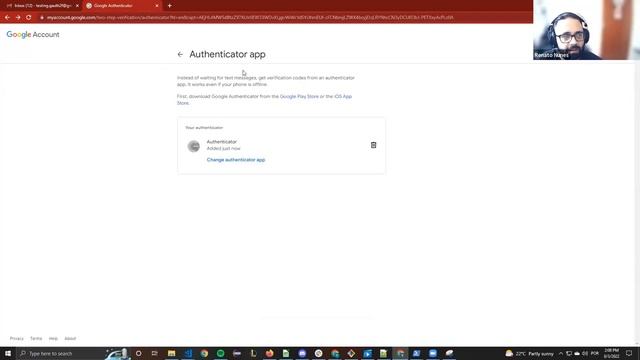Open the Google Account logo

pyautogui.click(x=33, y=35)
